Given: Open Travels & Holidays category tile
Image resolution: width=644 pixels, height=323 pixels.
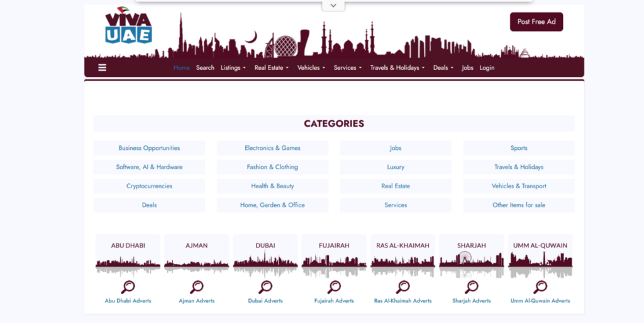Looking at the screenshot, I should point(519,167).
